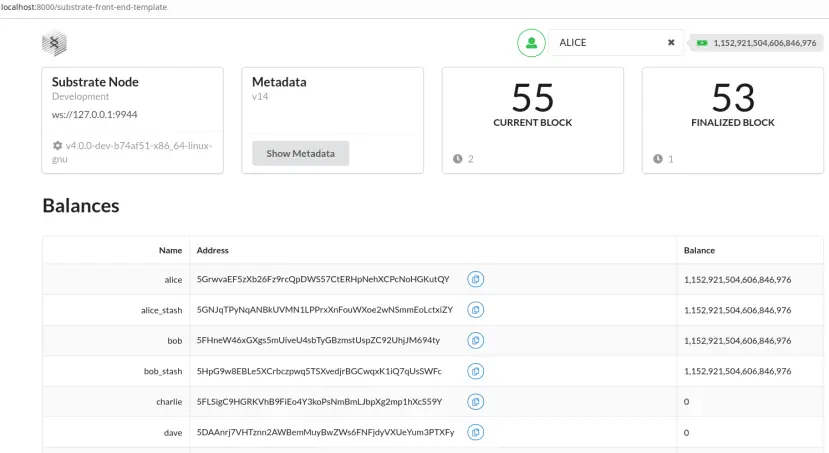Click the green money balance icon

click(702, 43)
